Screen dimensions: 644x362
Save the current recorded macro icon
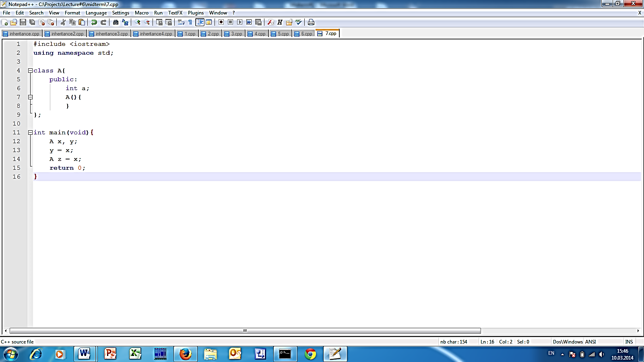258,22
